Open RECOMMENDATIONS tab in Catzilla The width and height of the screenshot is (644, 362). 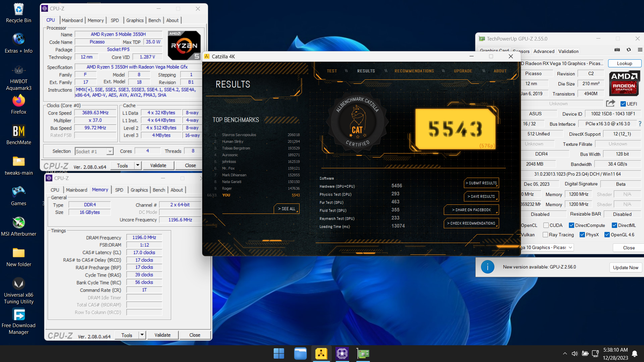click(414, 71)
